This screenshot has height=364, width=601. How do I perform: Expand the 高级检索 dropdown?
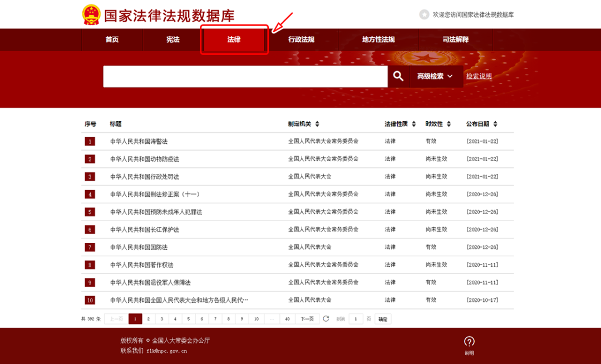[x=435, y=76]
